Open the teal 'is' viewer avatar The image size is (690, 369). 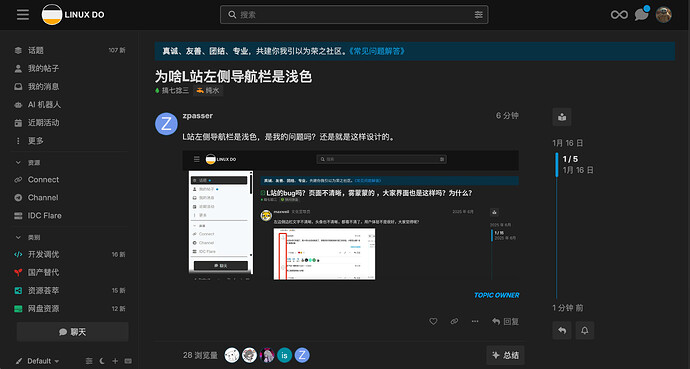284,355
